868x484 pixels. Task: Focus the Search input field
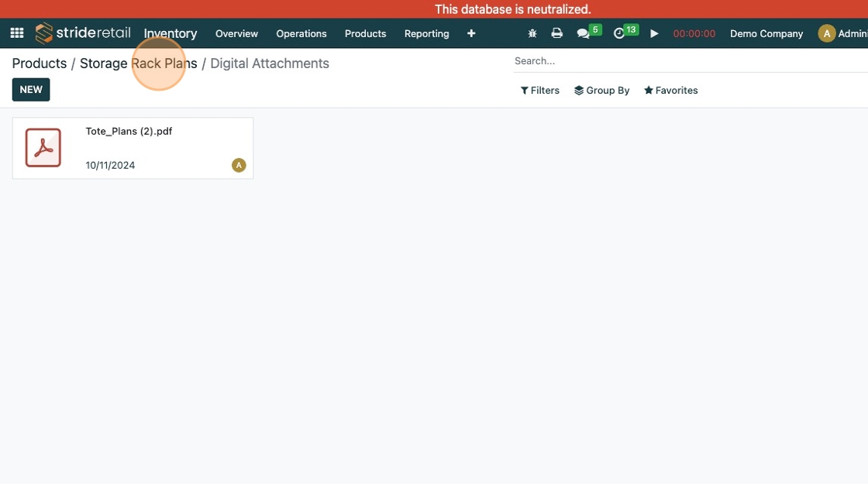pyautogui.click(x=691, y=61)
